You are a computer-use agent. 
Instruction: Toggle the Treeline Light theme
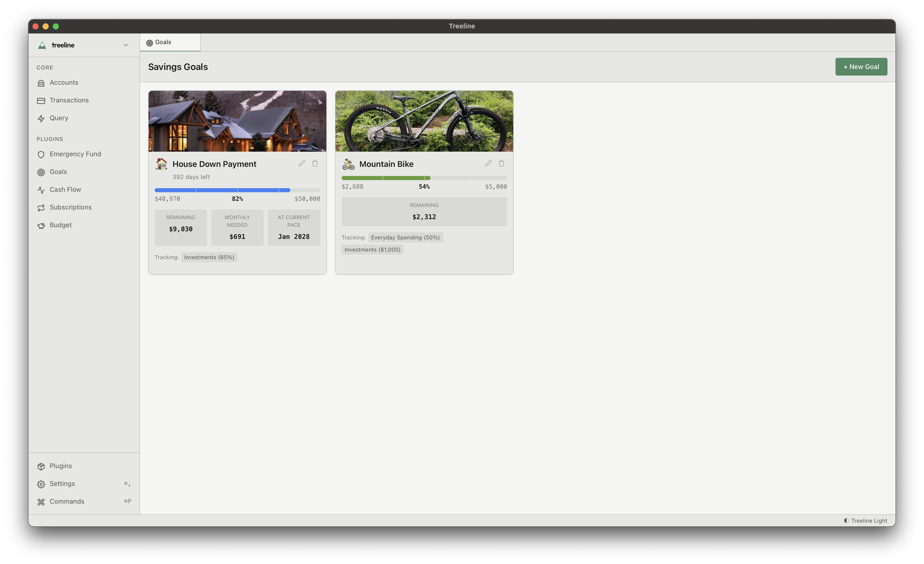(865, 520)
